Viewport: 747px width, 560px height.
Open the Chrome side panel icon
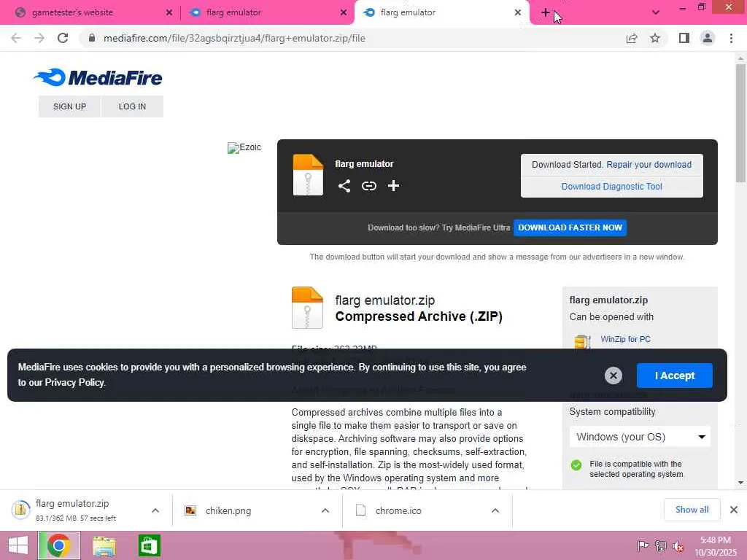point(684,38)
